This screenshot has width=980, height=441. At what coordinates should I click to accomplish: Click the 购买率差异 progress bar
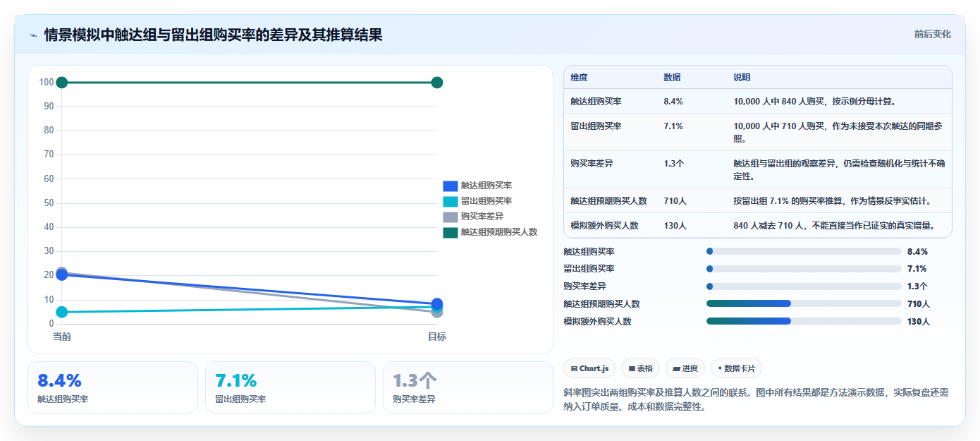[x=804, y=286]
